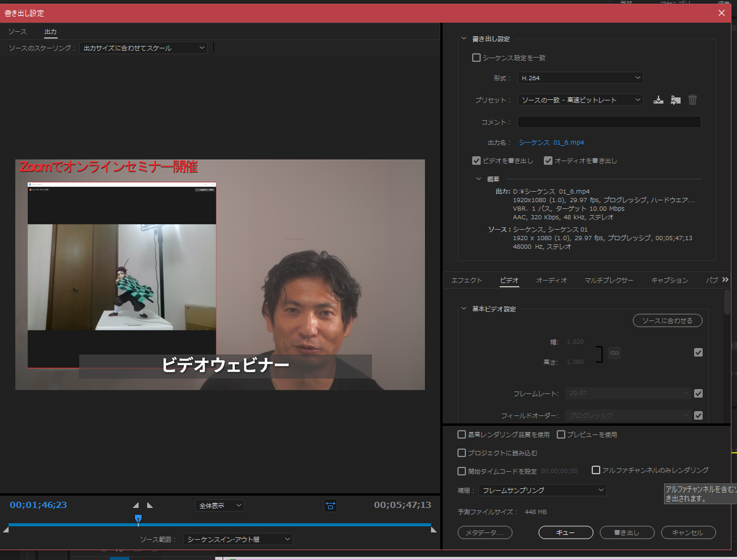737x560 pixels.
Task: Click the preview timeline blue bar
Action: 220,524
